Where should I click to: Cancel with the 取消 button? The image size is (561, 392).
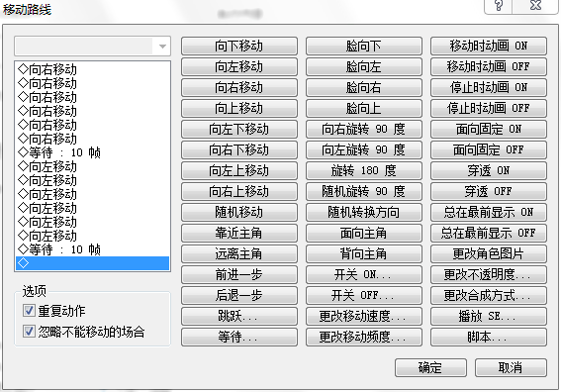coord(511,367)
